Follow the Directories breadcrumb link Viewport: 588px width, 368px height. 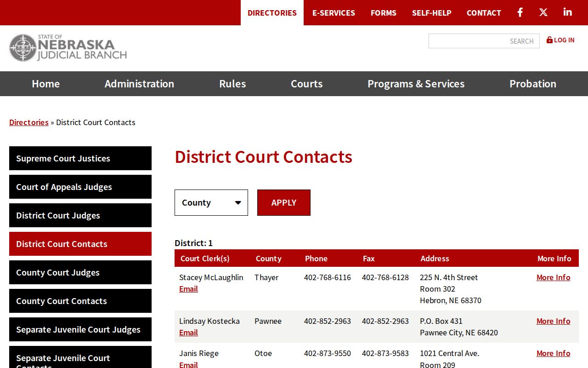[29, 122]
